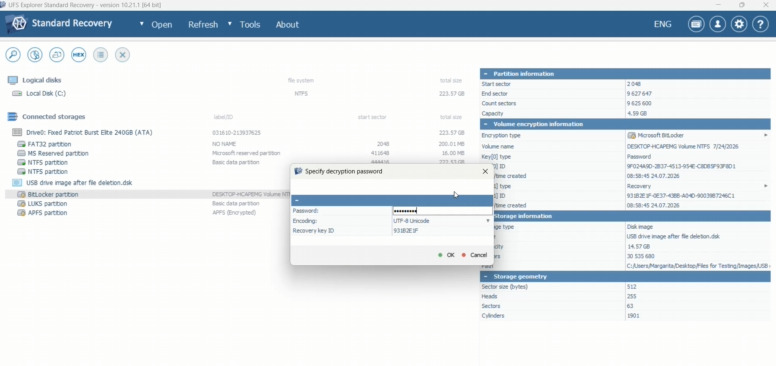Screen dimensions: 776x366
Task: Click the Refresh menu item
Action: (x=203, y=24)
